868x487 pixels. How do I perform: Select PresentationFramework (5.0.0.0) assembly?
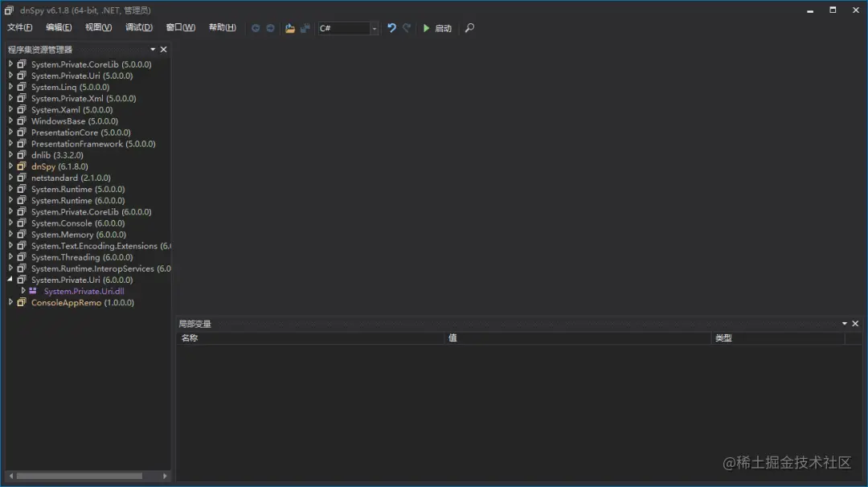93,144
